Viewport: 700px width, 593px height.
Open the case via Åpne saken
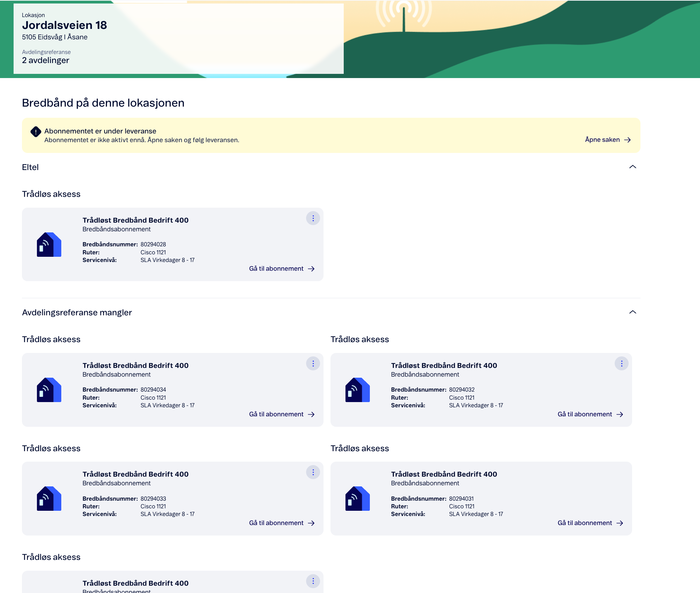pos(608,140)
